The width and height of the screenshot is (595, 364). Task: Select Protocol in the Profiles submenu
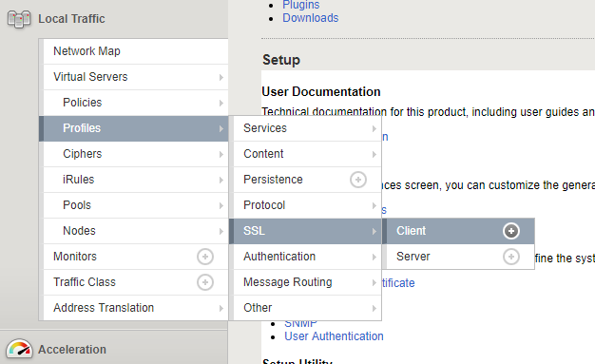[307, 205]
